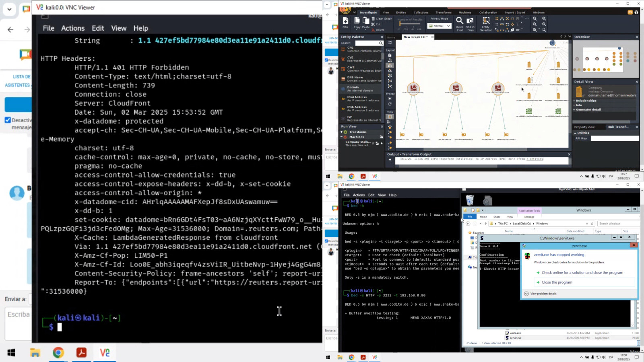644x362 pixels.
Task: Refresh the Windows folder address bar
Action: (592, 224)
